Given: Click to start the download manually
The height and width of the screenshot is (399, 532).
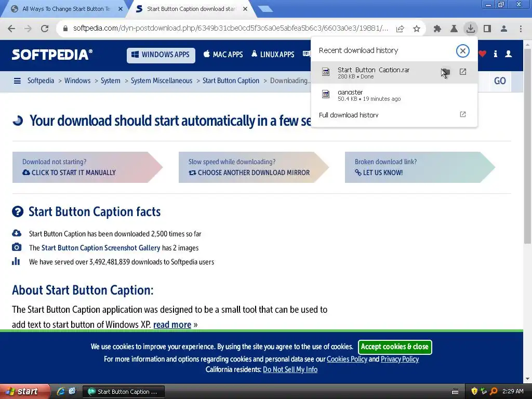Looking at the screenshot, I should pos(87,167).
